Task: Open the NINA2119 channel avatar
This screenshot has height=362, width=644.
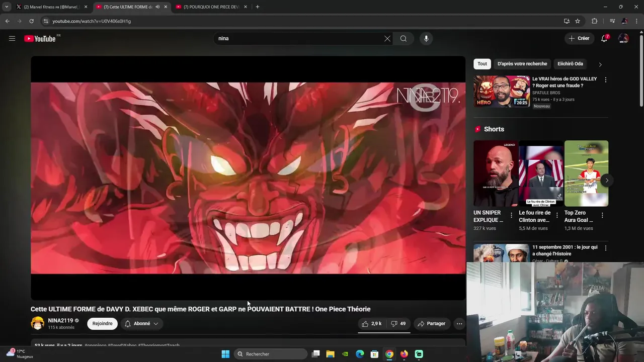Action: tap(38, 323)
